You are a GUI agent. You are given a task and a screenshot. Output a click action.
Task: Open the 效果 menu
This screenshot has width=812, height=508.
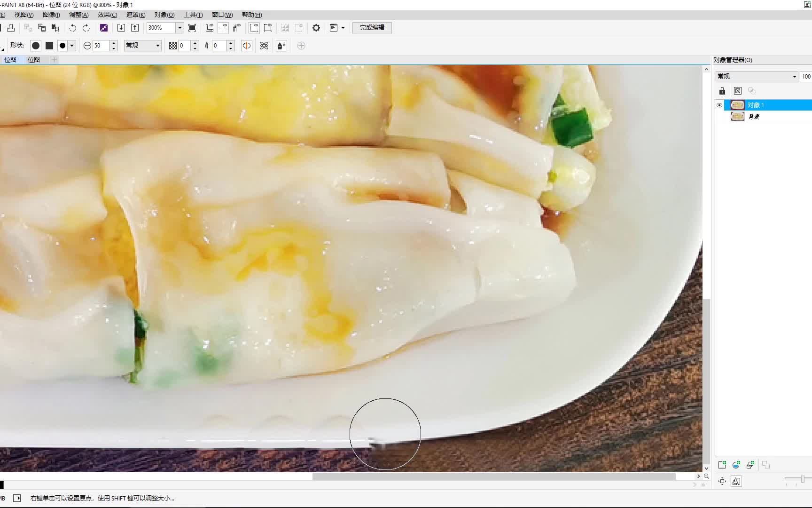tap(107, 15)
